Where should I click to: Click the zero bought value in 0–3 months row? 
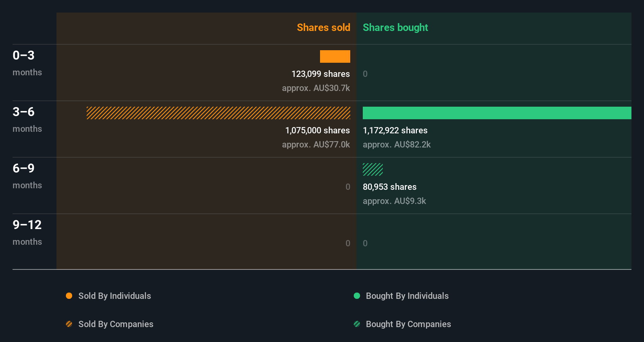(365, 74)
